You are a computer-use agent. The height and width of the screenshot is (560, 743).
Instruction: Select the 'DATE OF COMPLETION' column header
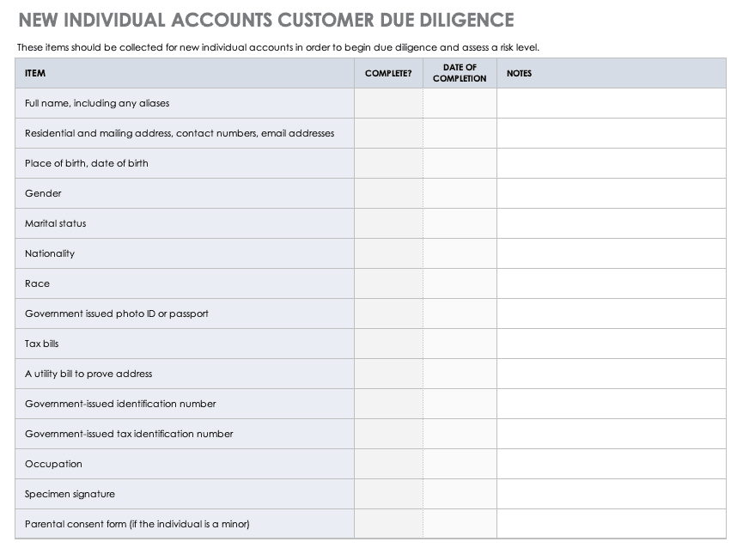tap(460, 73)
